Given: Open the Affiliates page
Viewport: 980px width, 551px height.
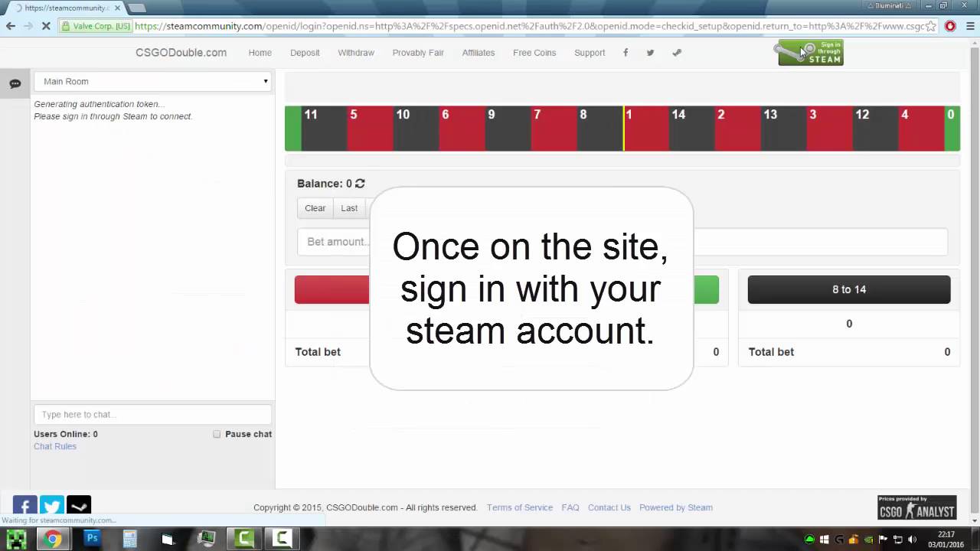Looking at the screenshot, I should coord(479,53).
